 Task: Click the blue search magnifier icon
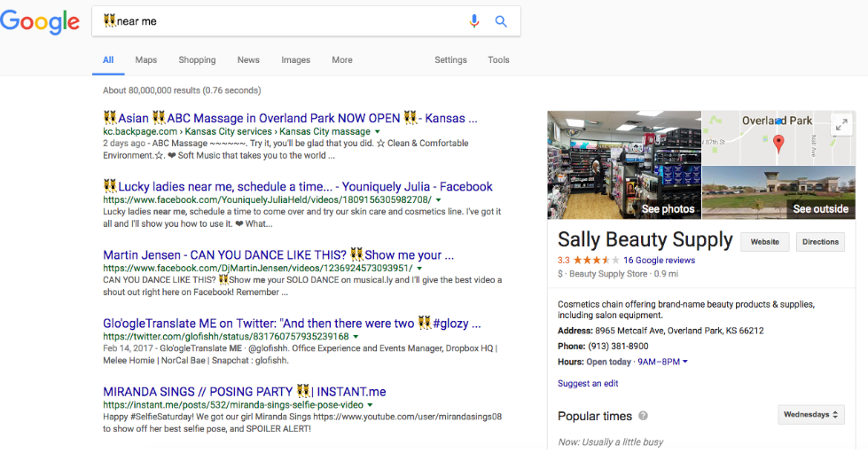(x=501, y=21)
